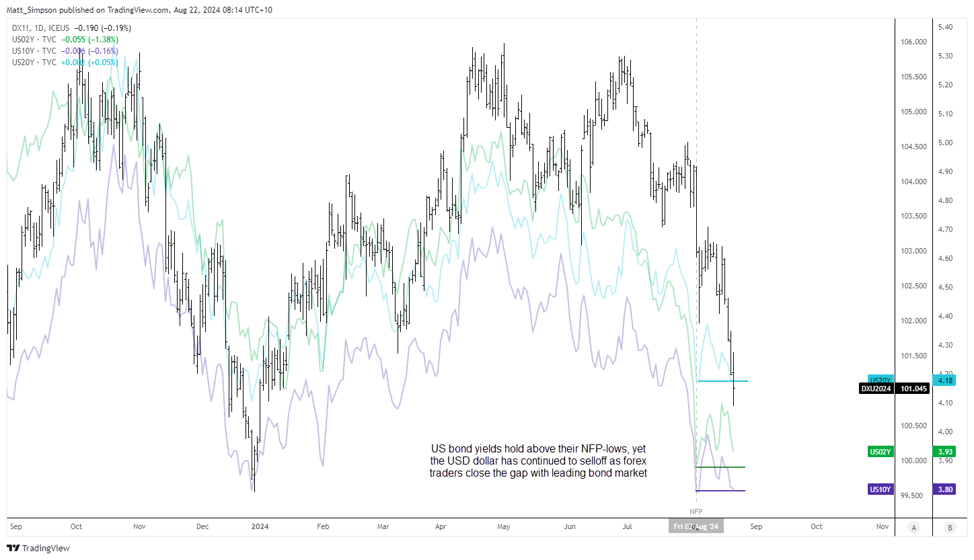This screenshot has height=560, width=974.
Task: Click the DXU2024 symbol label
Action: 877,388
